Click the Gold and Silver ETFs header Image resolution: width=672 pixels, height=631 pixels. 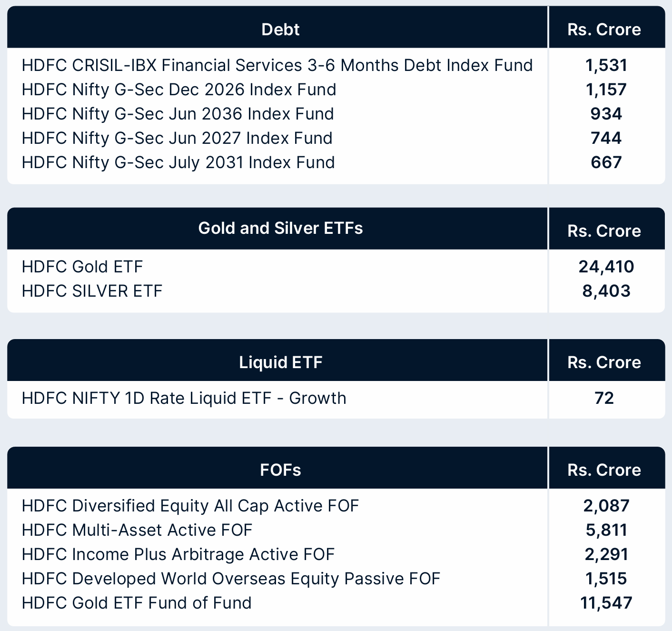(x=280, y=228)
